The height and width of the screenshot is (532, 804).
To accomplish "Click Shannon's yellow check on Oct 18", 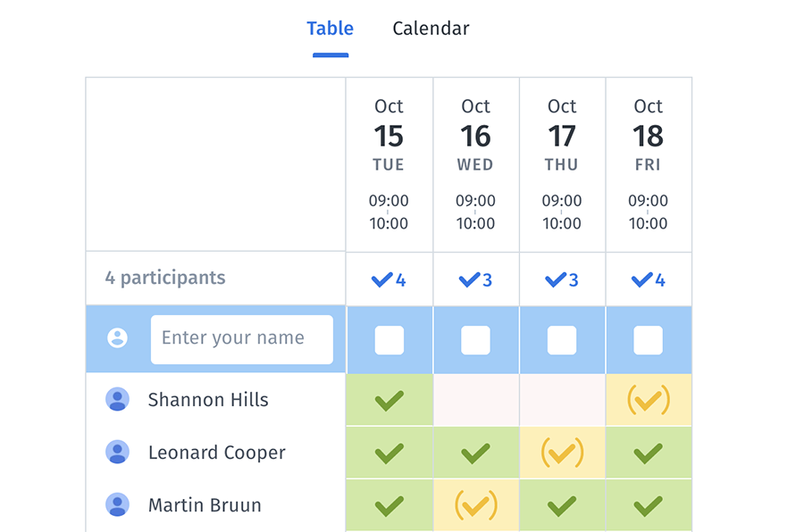I will pyautogui.click(x=648, y=400).
